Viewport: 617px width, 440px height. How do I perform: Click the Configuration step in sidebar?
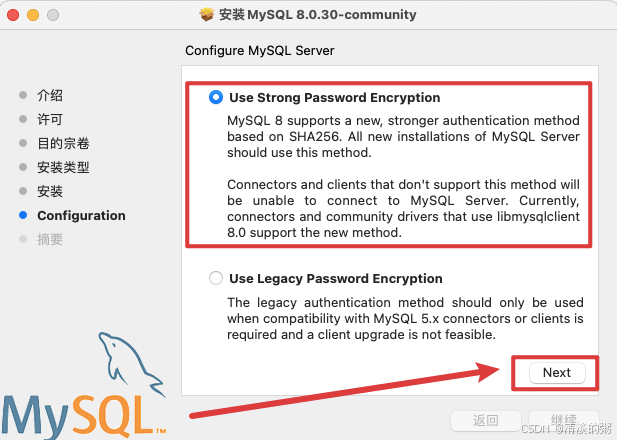coord(81,216)
